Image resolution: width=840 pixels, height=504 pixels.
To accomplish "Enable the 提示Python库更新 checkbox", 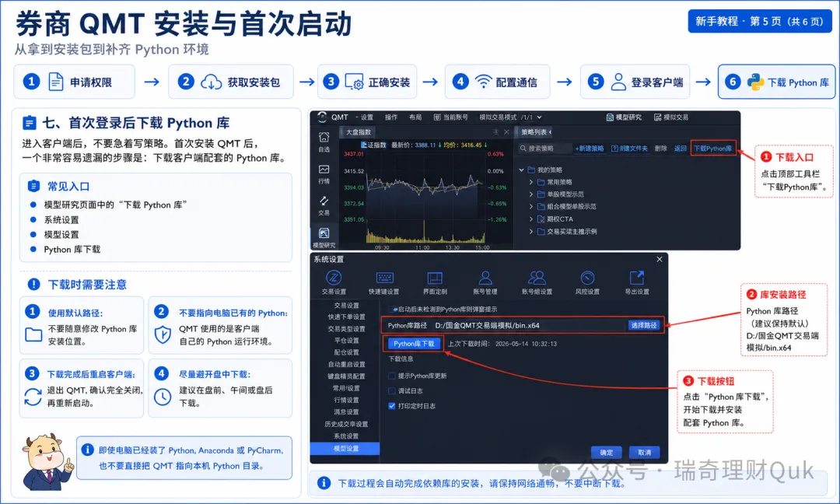I will [391, 376].
